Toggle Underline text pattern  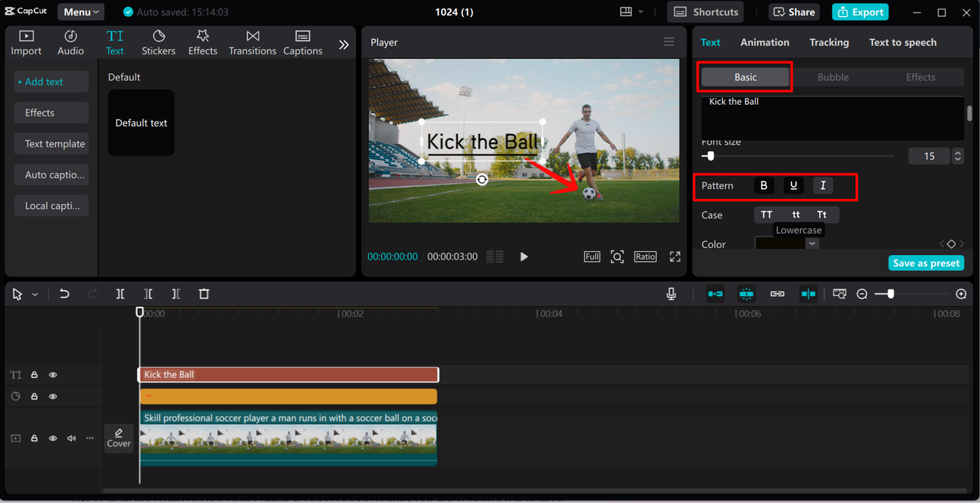[793, 185]
